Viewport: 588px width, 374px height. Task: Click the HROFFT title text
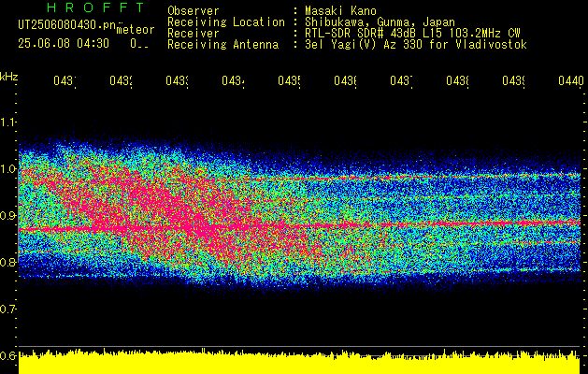click(95, 7)
